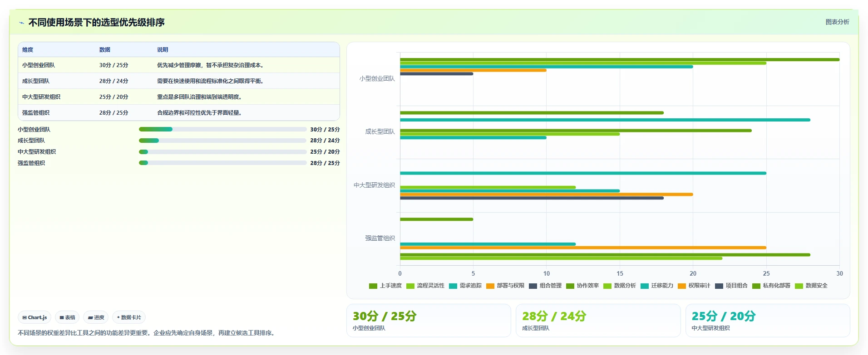This screenshot has width=868, height=355.
Task: Toggle the 项目组合 legend series
Action: [731, 286]
